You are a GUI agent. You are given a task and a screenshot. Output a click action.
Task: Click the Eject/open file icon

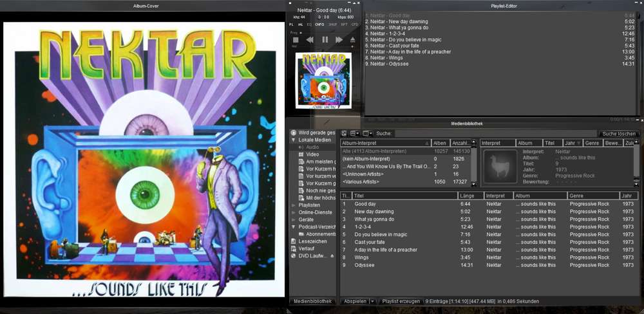pos(353,40)
